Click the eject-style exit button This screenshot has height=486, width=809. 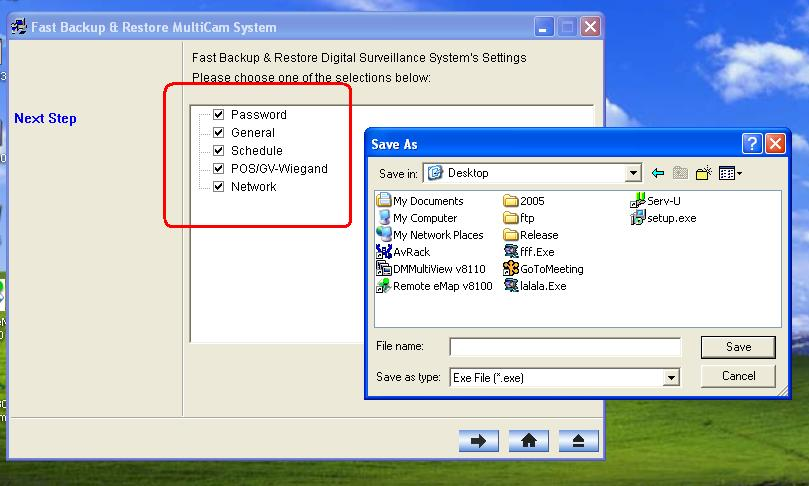[x=578, y=441]
